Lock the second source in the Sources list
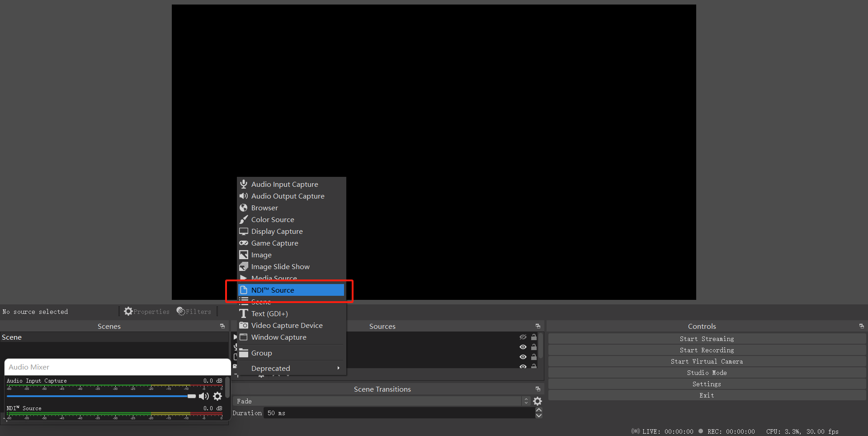This screenshot has height=436, width=868. pyautogui.click(x=534, y=347)
